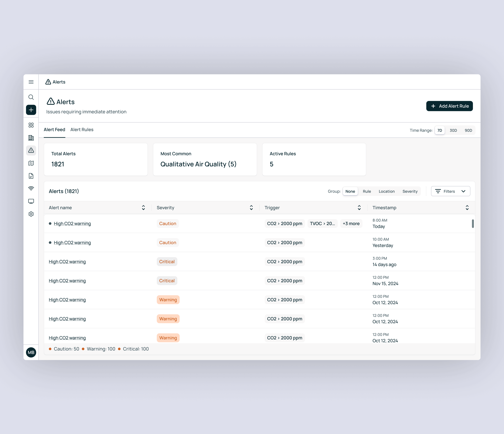Open the dashboard grid icon

click(x=31, y=125)
